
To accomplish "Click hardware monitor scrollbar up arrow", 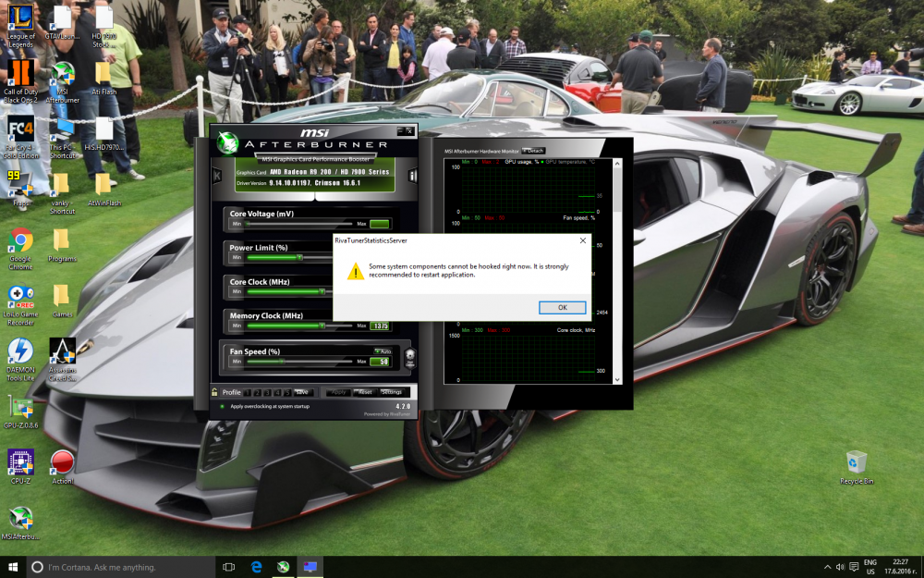I will [617, 164].
